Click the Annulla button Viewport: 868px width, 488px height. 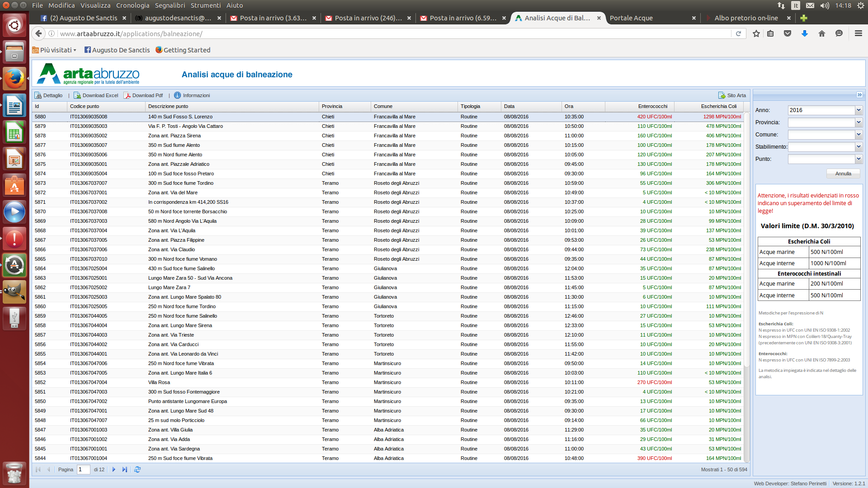point(843,174)
